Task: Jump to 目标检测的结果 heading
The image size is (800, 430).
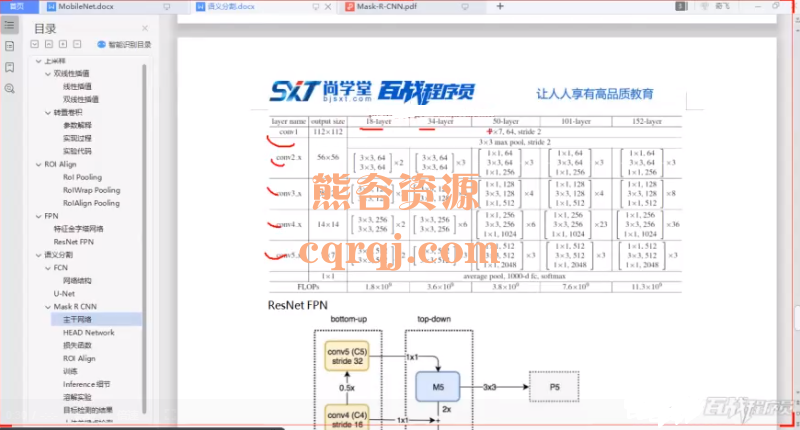Action: point(87,410)
